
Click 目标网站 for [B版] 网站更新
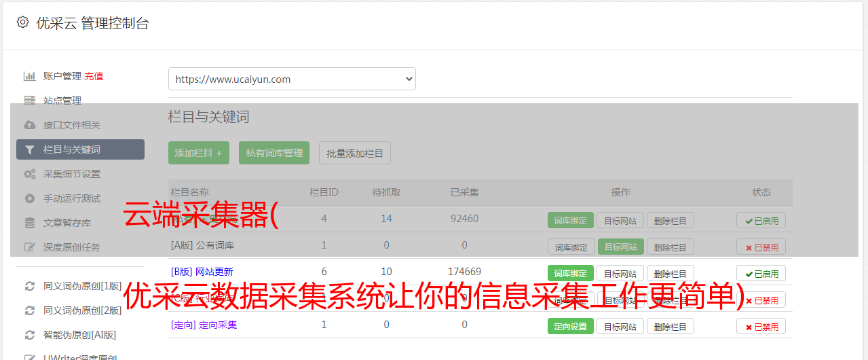click(620, 273)
